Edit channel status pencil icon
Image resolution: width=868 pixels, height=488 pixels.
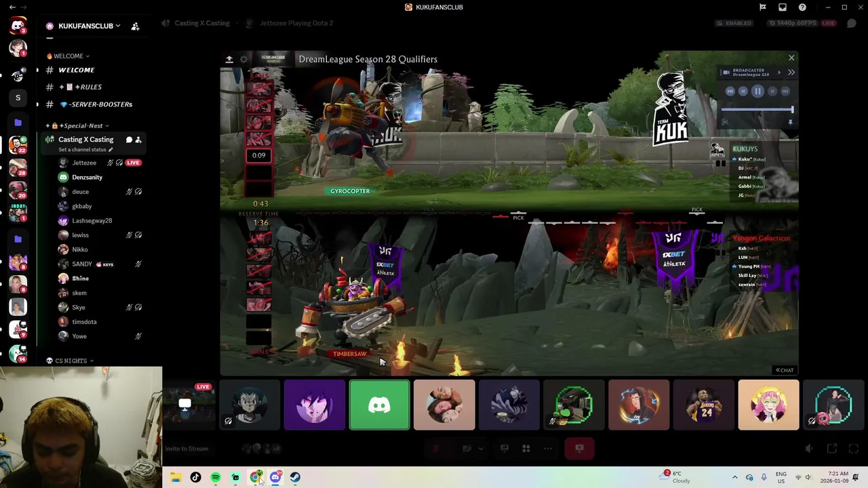coord(111,150)
